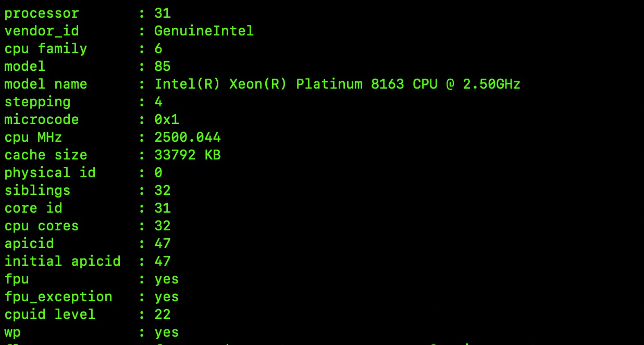
Task: Click the stepping value 4
Action: click(158, 102)
